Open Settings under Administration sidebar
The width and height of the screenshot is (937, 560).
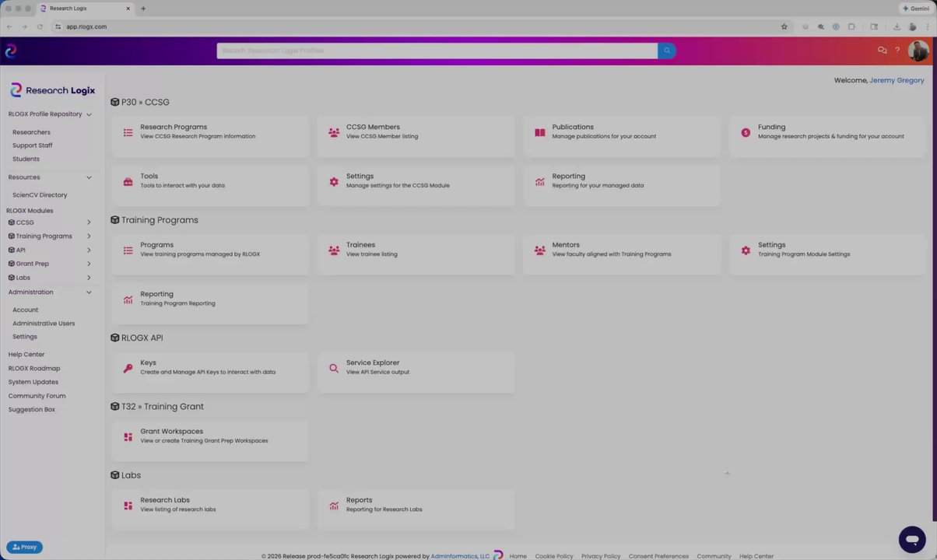click(25, 337)
